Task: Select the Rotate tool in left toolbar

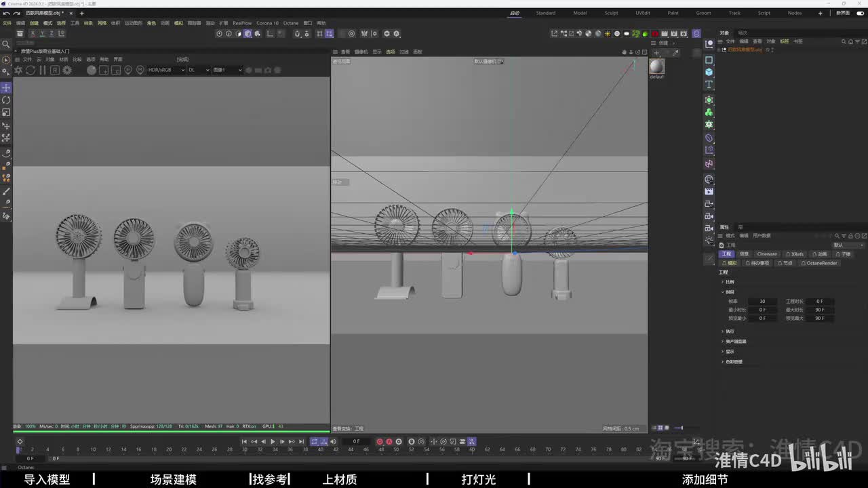Action: 6,100
